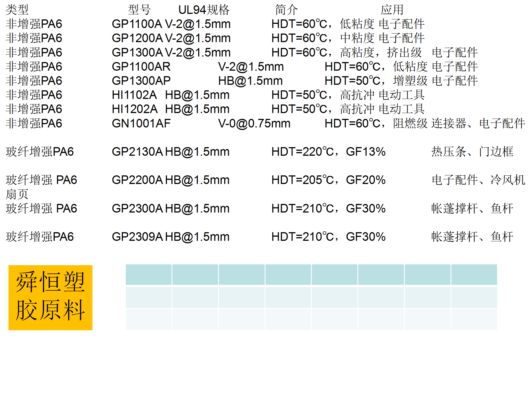532x399 pixels.
Task: Click the HDT=205℃, GF20% description
Action: [x=328, y=180]
